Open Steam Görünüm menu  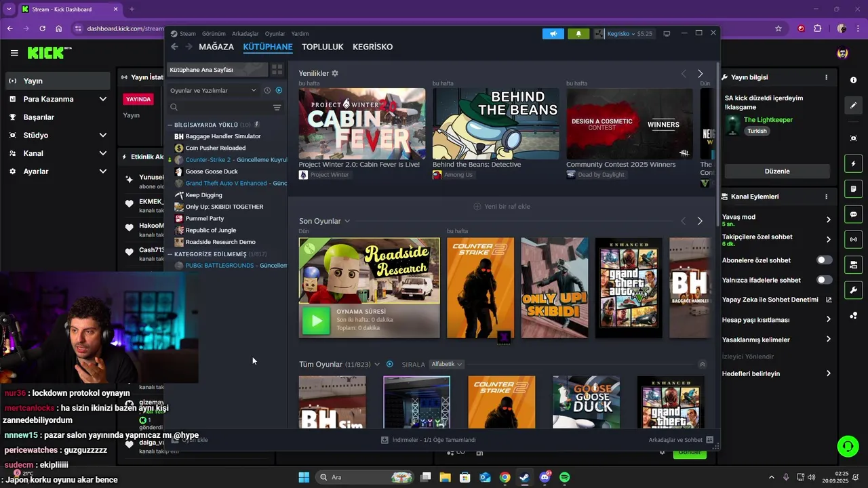pyautogui.click(x=214, y=33)
